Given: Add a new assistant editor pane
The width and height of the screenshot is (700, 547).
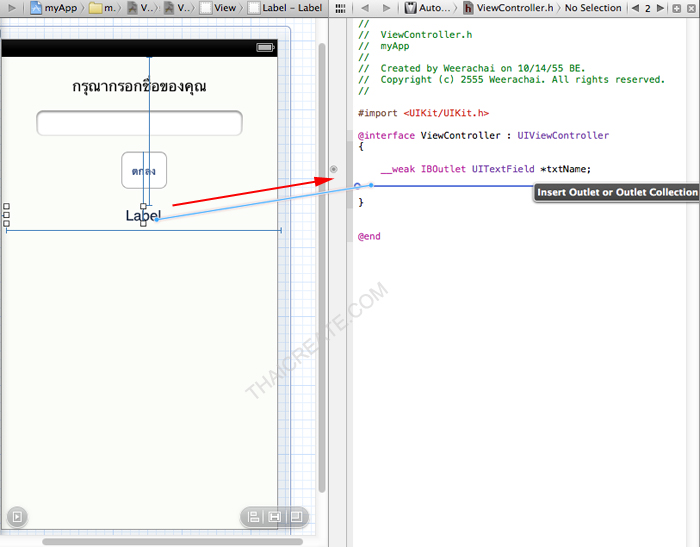Looking at the screenshot, I should coord(677,8).
